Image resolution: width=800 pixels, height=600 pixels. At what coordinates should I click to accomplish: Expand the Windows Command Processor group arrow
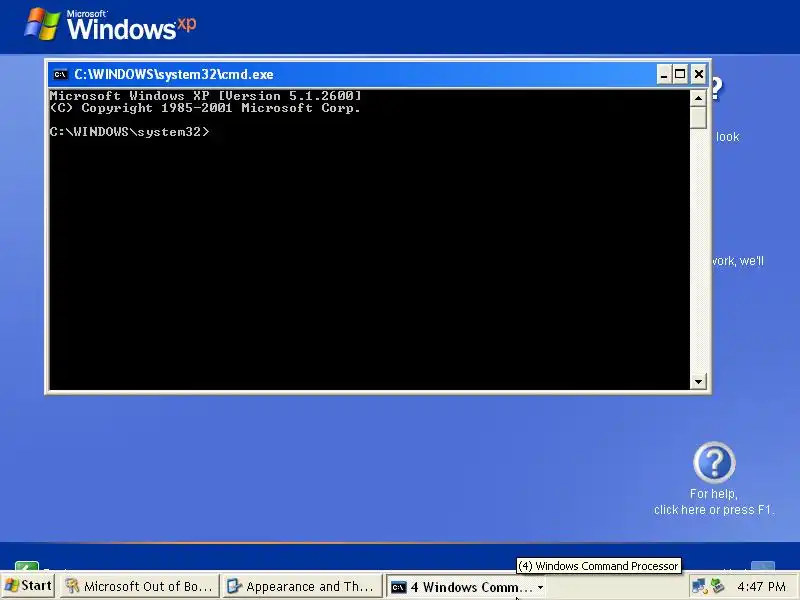click(x=540, y=587)
